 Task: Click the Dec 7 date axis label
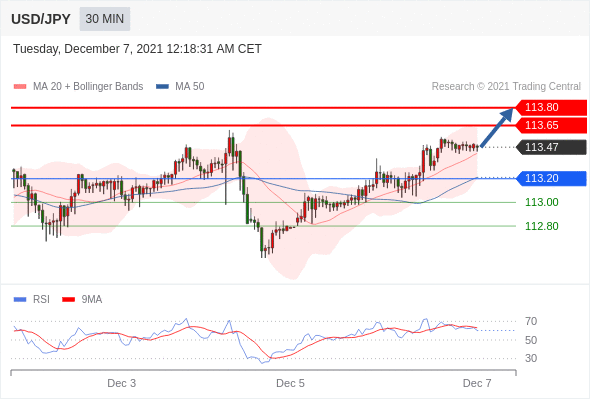477,383
